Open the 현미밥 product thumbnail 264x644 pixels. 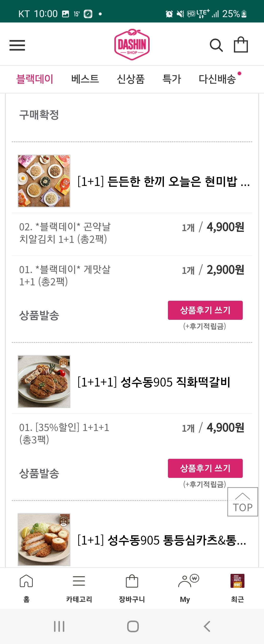coord(44,181)
